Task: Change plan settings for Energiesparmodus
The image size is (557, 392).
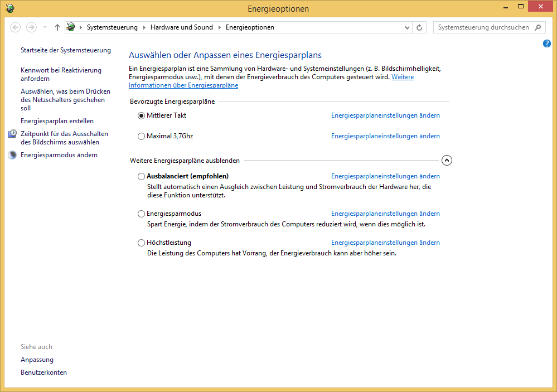Action: (385, 214)
